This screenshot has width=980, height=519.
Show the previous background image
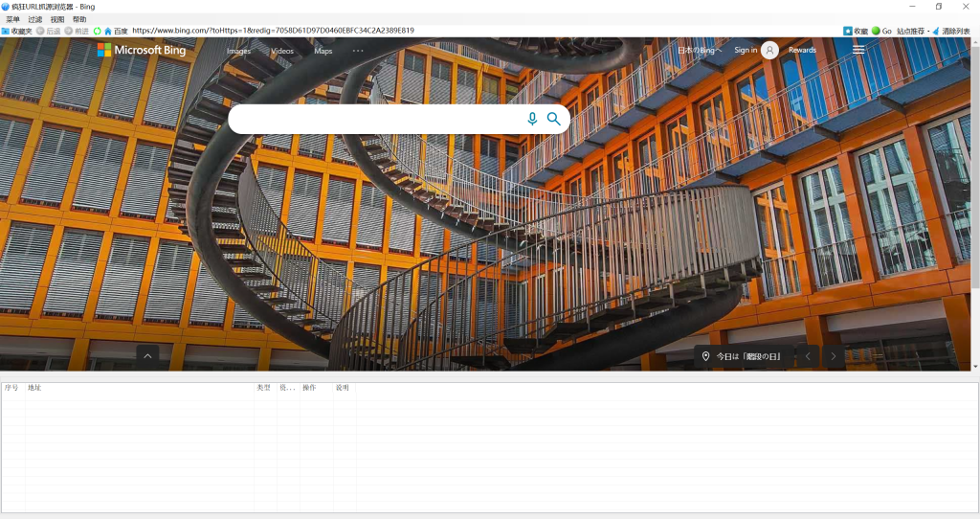(808, 356)
